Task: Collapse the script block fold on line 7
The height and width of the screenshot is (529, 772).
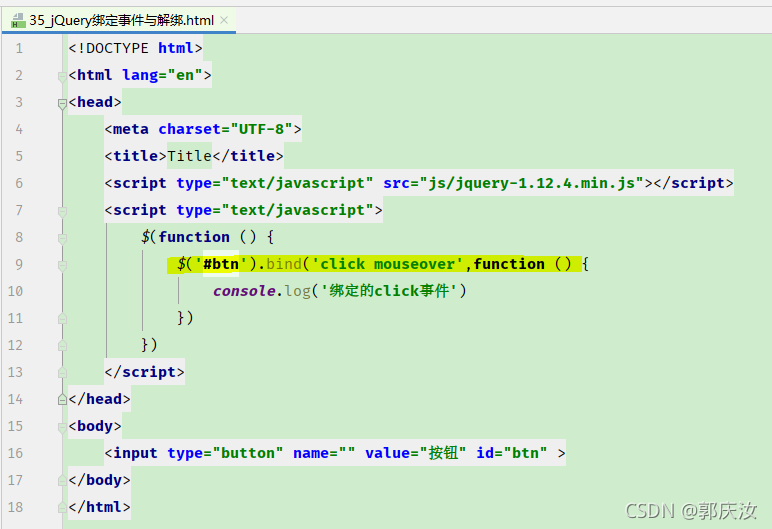Action: 62,212
